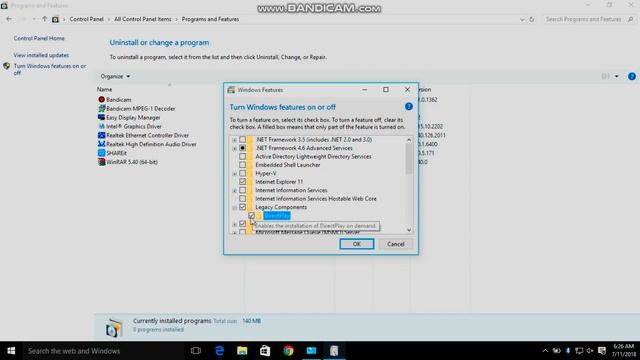Refresh the Programs and Features address bar
The width and height of the screenshot is (640, 360).
pos(531,19)
